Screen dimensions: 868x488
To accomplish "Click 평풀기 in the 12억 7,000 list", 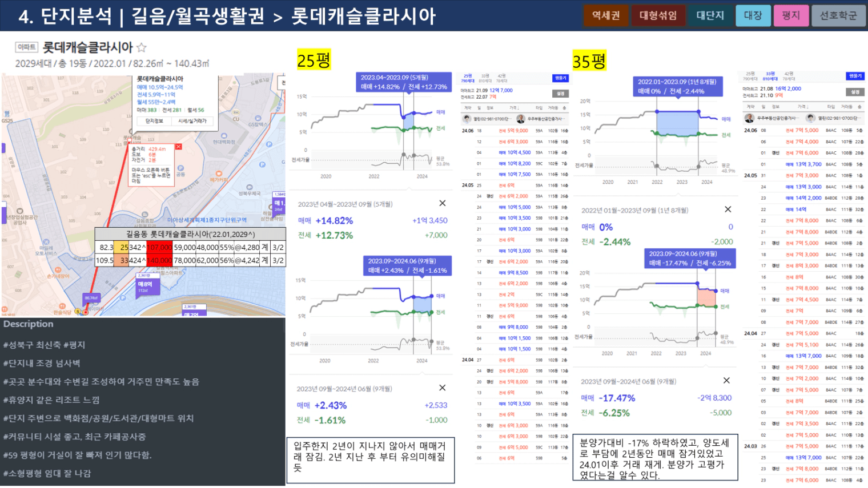I will point(561,78).
